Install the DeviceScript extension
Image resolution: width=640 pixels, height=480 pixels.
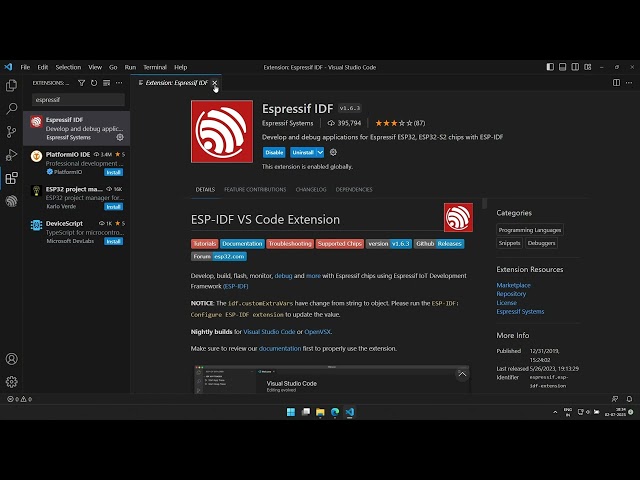point(113,241)
